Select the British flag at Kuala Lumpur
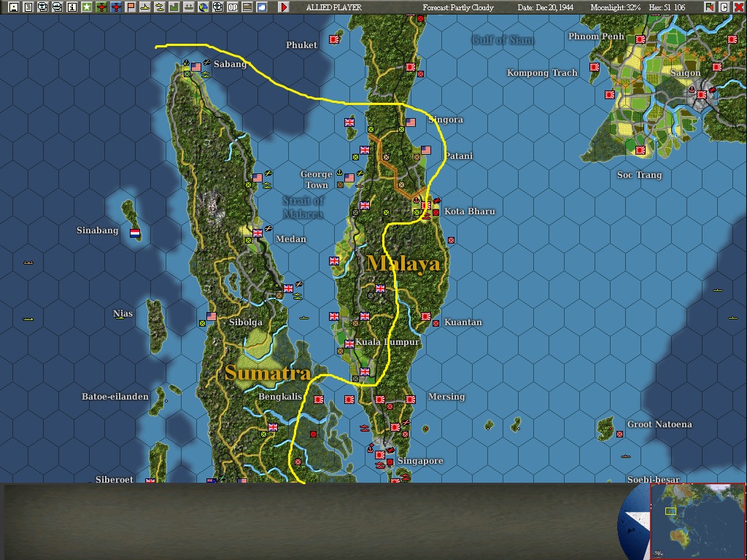747x560 pixels. (349, 344)
